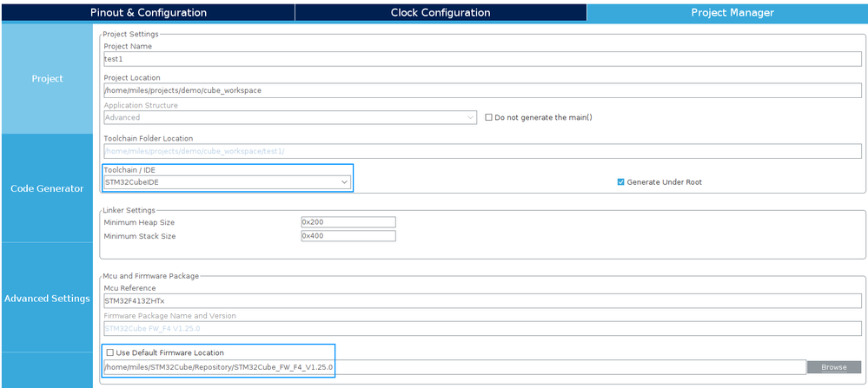Click the Toolchain Folder Location field
Image resolution: width=868 pixels, height=388 pixels.
(x=482, y=151)
